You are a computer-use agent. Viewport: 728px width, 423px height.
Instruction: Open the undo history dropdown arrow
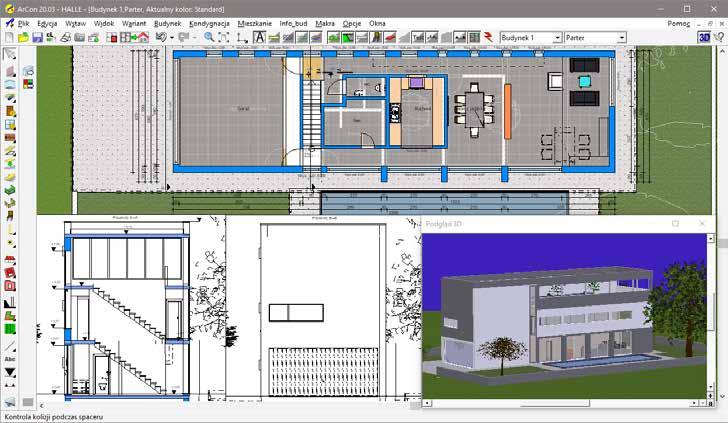click(x=172, y=38)
